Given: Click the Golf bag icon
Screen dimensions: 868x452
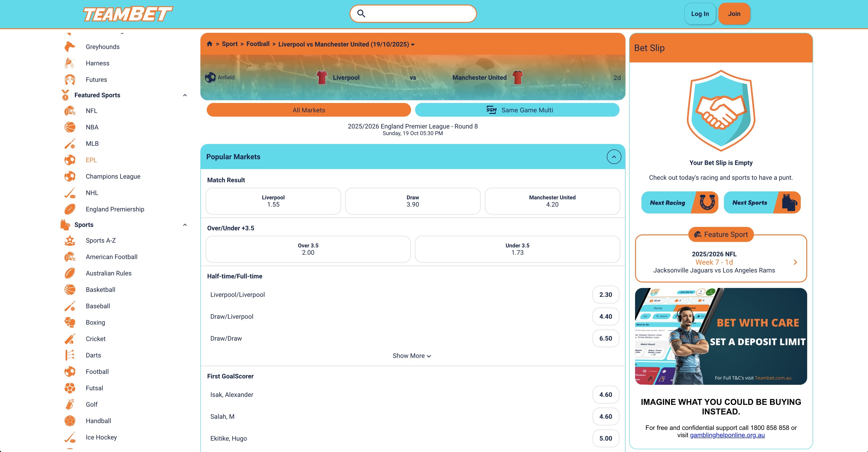Looking at the screenshot, I should click(x=70, y=404).
